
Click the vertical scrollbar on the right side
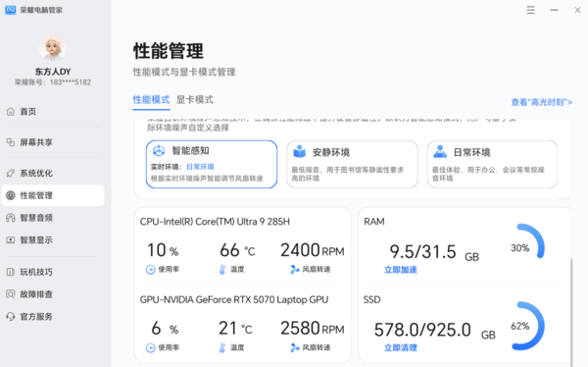click(571, 312)
